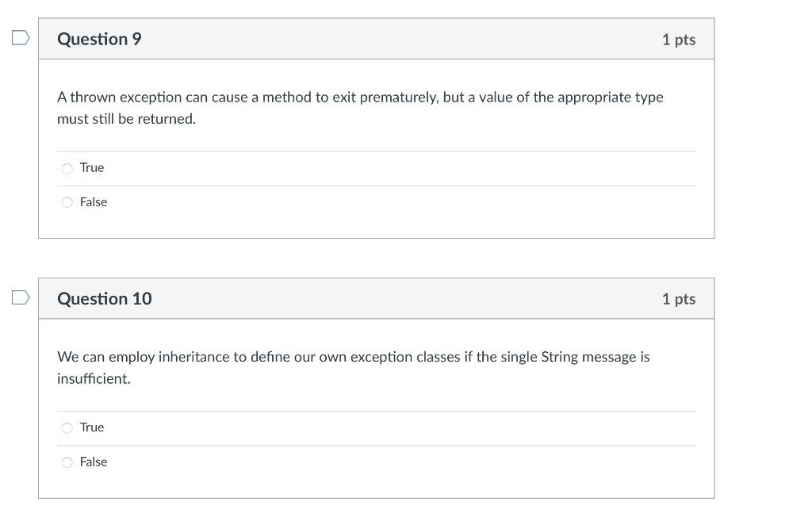Click the "False" label under Question 9
The width and height of the screenshot is (812, 525).
94,202
